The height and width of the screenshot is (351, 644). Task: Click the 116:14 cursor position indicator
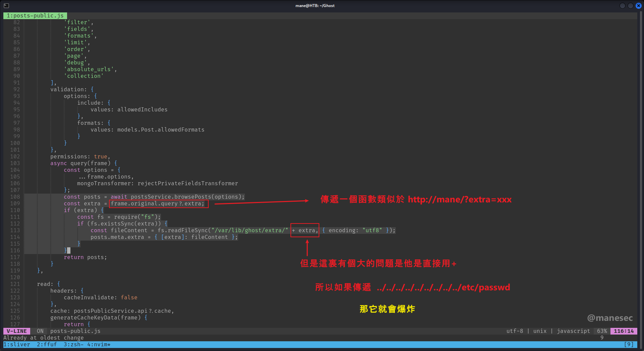[624, 331]
